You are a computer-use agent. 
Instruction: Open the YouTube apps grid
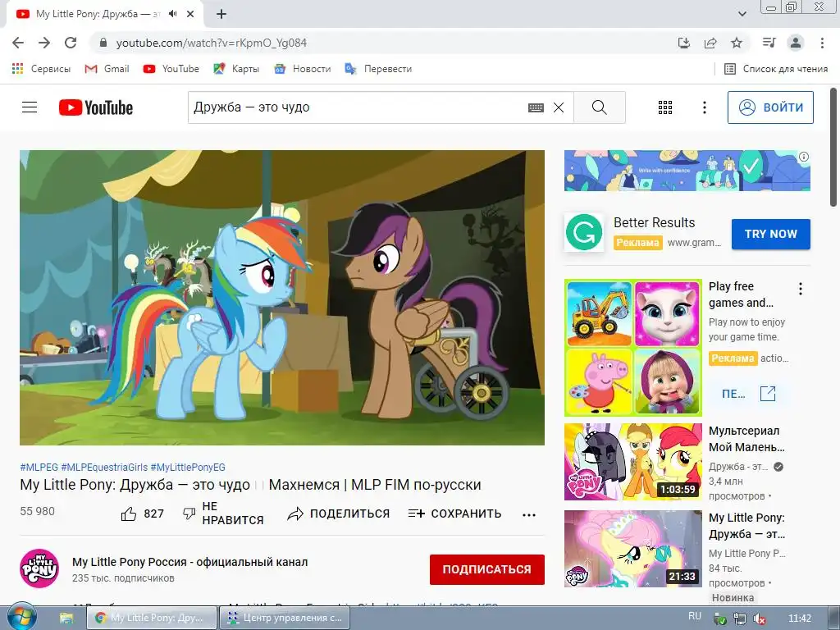[x=664, y=107]
